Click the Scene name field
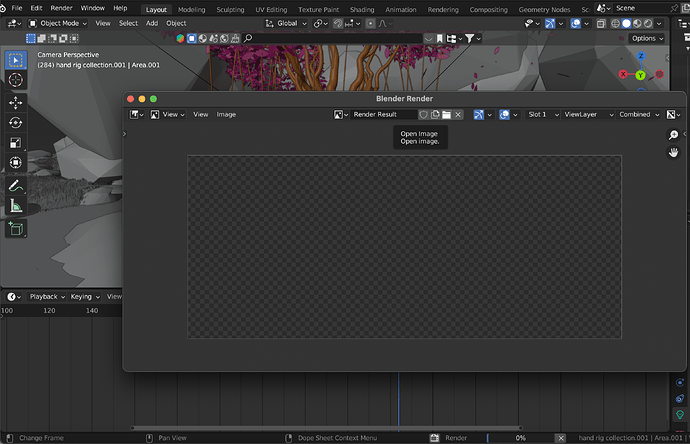690x444 pixels. coord(642,8)
